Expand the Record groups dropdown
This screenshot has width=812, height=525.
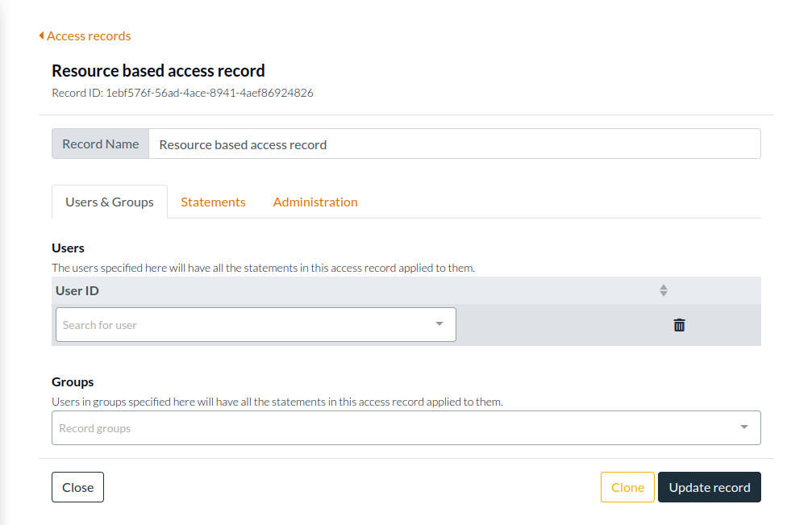[x=743, y=427]
